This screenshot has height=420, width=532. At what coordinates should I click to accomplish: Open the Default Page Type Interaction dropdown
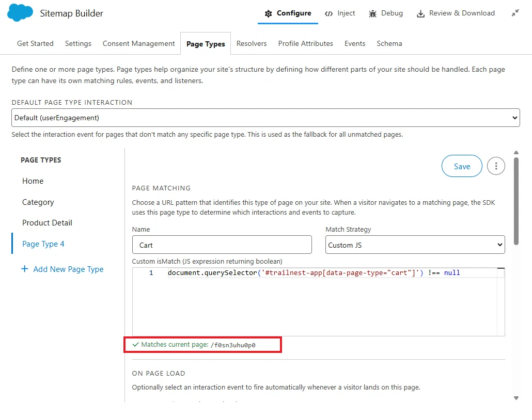point(265,118)
